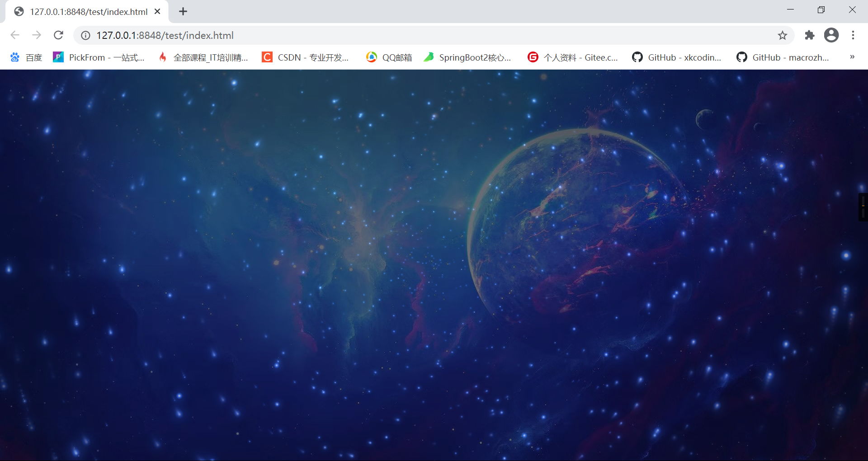Viewport: 868px width, 461px height.
Task: Click the forward navigation arrow
Action: (x=37, y=35)
